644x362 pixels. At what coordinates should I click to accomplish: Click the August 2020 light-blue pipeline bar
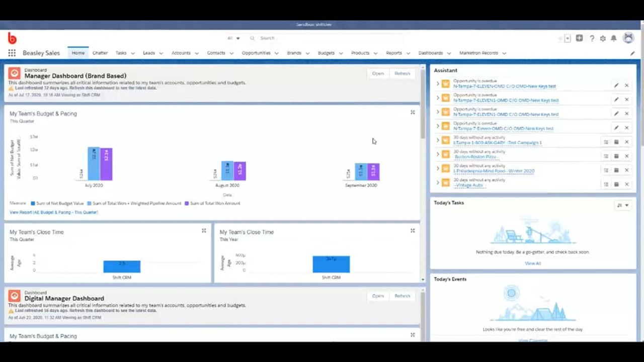click(227, 170)
